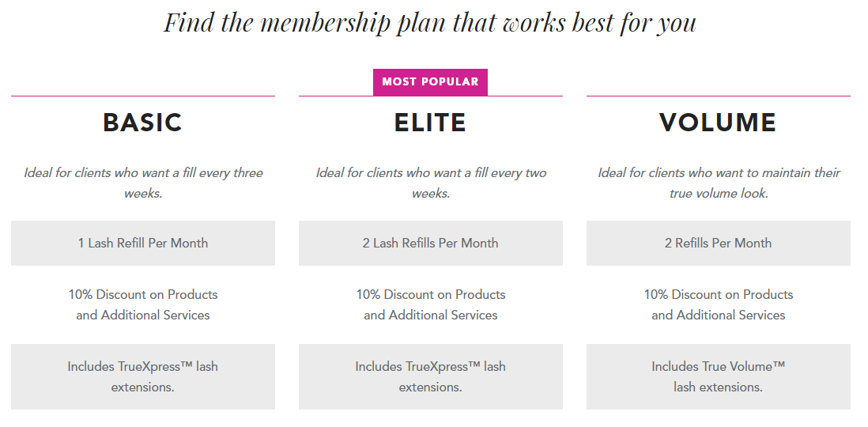This screenshot has width=868, height=427.
Task: Click the 2 Lash Refills Per Month row
Action: (x=431, y=243)
